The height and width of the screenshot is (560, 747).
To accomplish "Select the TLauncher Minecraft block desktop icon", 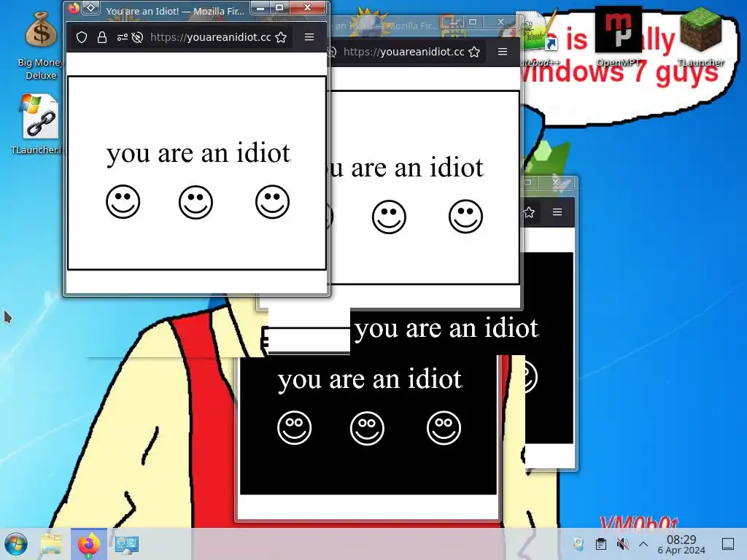I will click(x=700, y=37).
